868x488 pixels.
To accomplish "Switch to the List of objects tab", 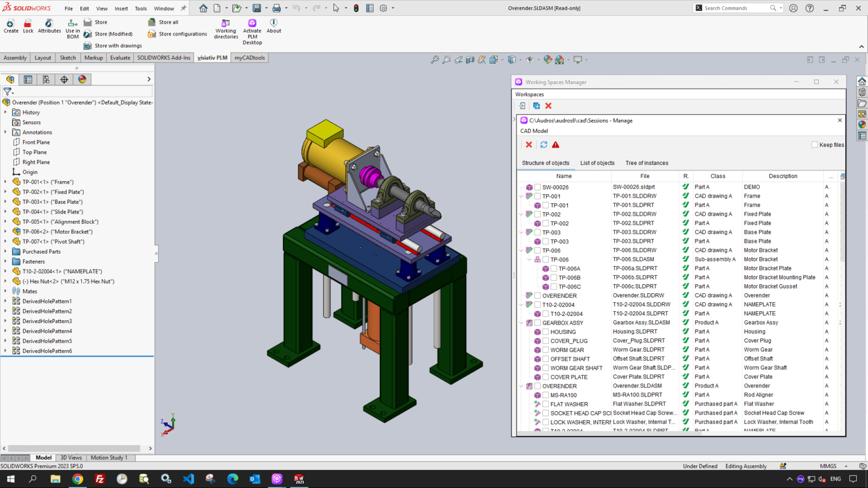I will coord(597,163).
